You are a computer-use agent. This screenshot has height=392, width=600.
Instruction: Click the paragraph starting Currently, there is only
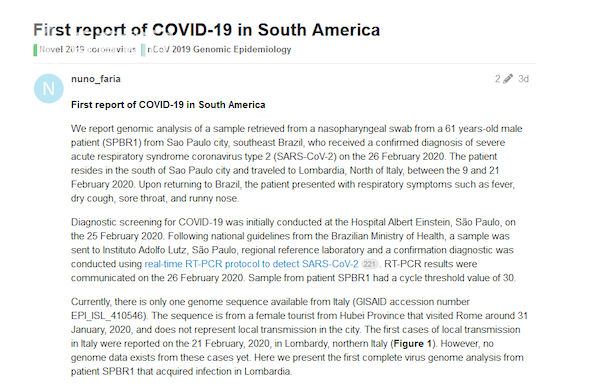click(x=299, y=336)
